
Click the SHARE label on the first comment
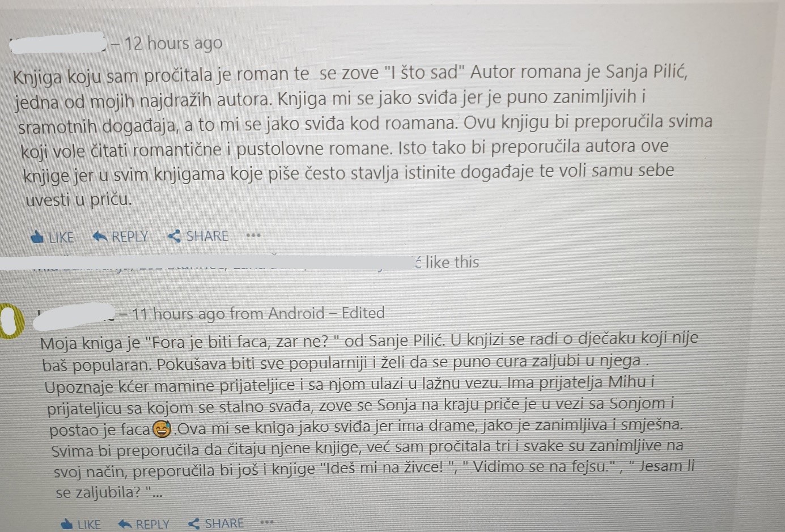point(207,236)
